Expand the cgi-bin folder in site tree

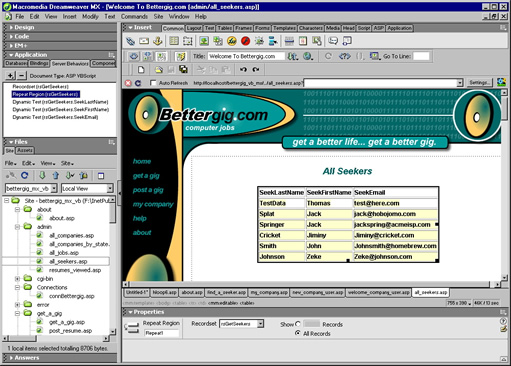point(17,279)
